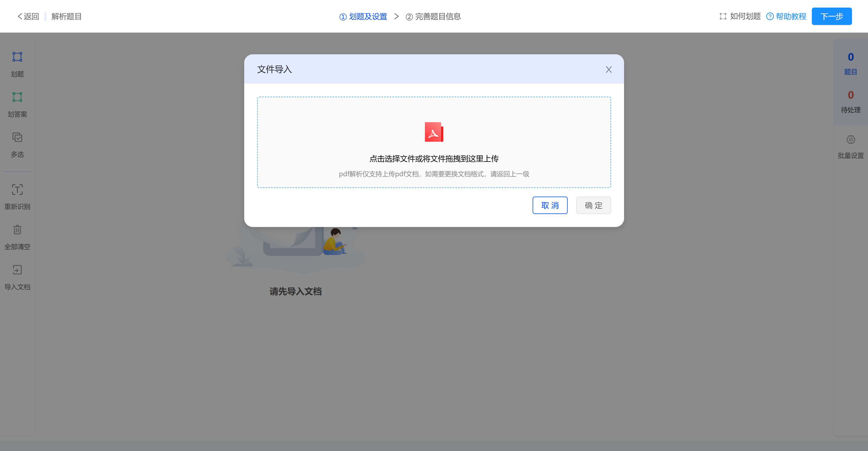This screenshot has height=451, width=868.
Task: Open the 帮助教程 help link
Action: coord(786,16)
